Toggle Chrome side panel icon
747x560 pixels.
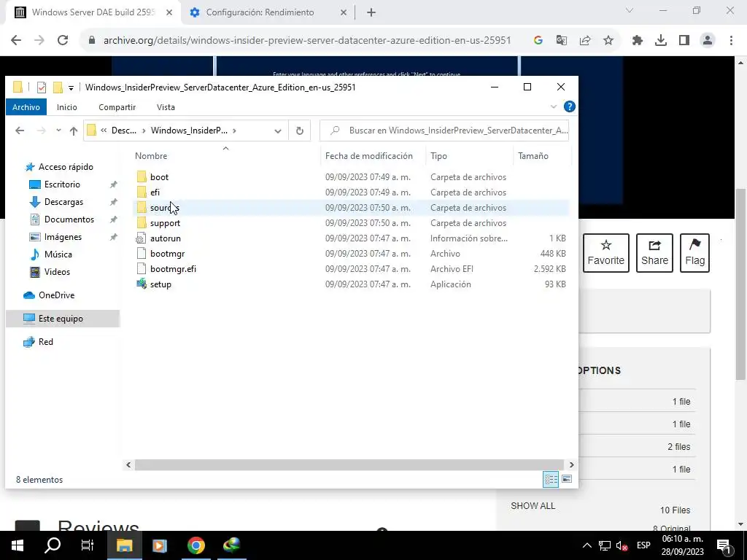[684, 41]
